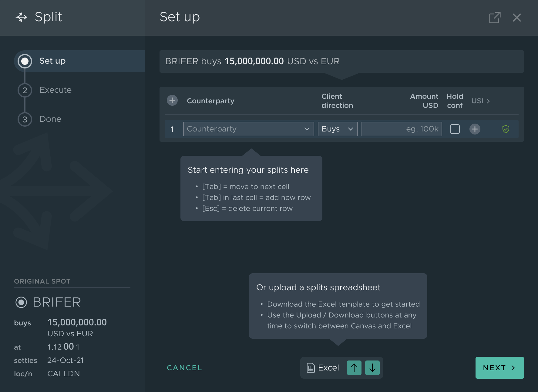Select the BRIFER original spot radio button
The image size is (538, 392).
pyautogui.click(x=21, y=302)
